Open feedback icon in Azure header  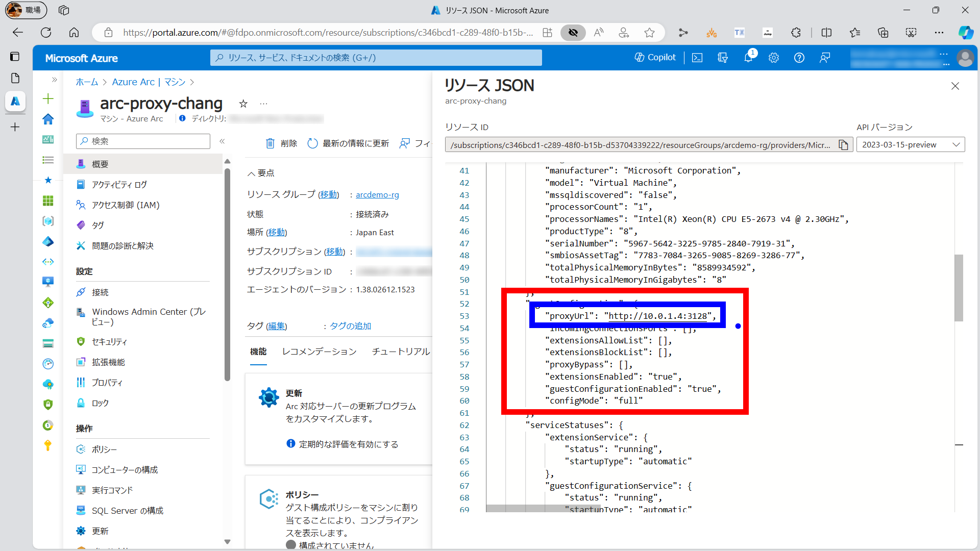pos(825,58)
